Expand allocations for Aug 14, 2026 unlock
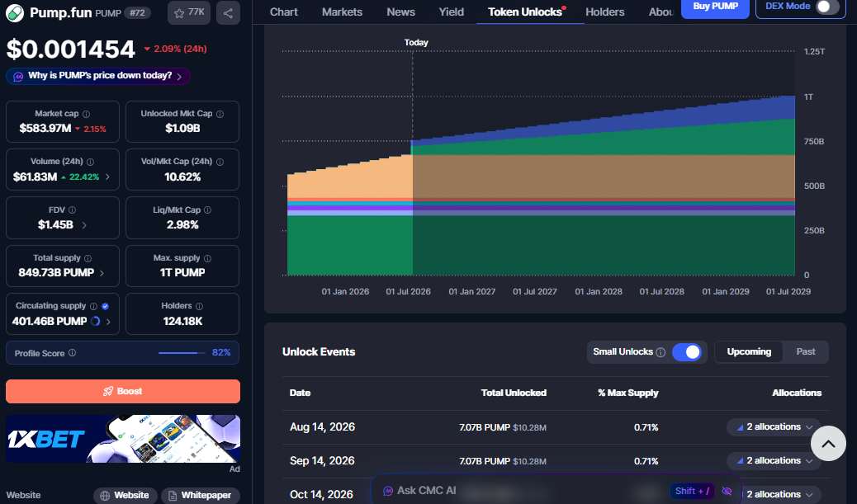The width and height of the screenshot is (857, 504). pos(774,427)
